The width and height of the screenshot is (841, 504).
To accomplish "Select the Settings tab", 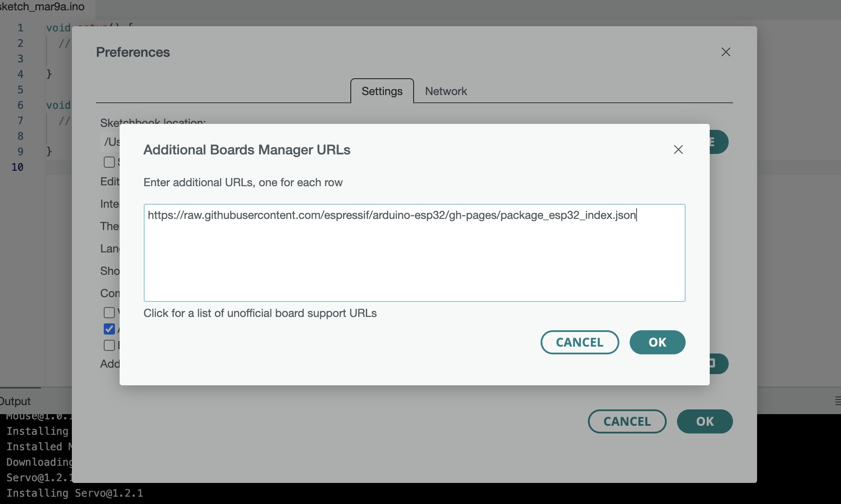I will click(382, 91).
